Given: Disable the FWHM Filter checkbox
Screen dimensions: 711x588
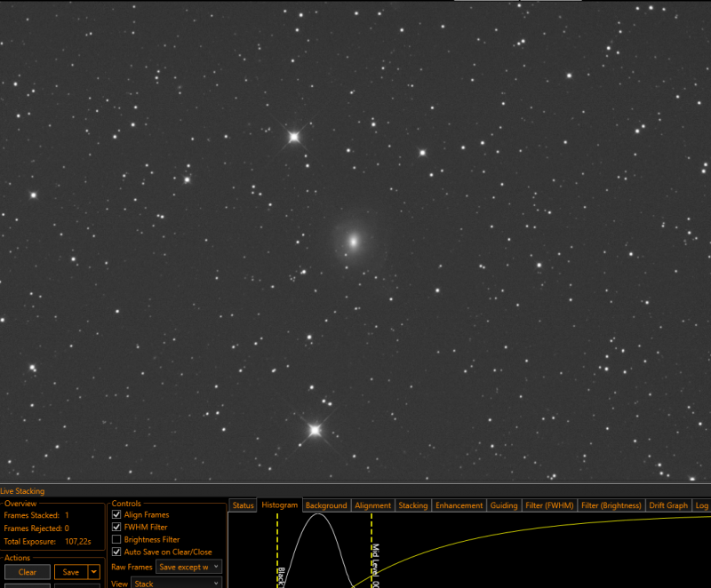Looking at the screenshot, I should (x=116, y=527).
